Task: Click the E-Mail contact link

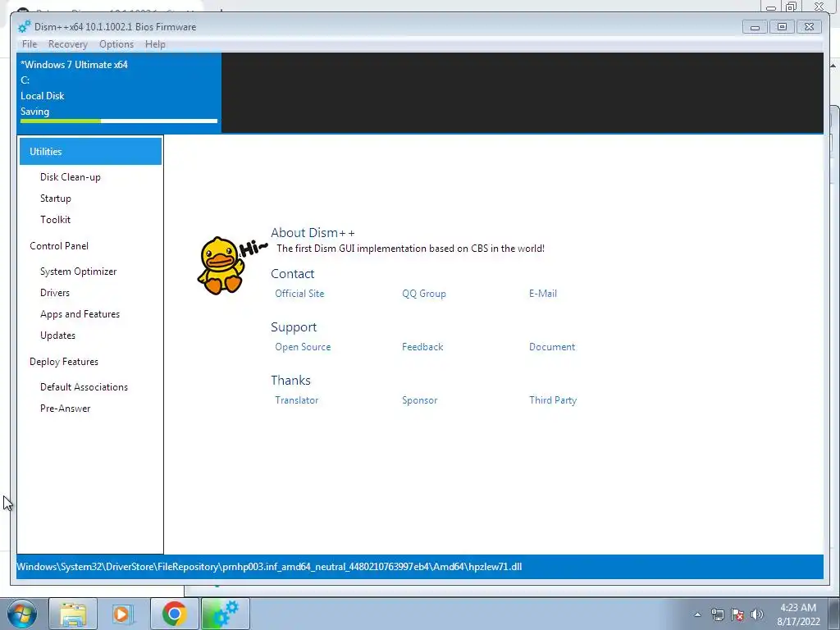Action: (x=543, y=294)
